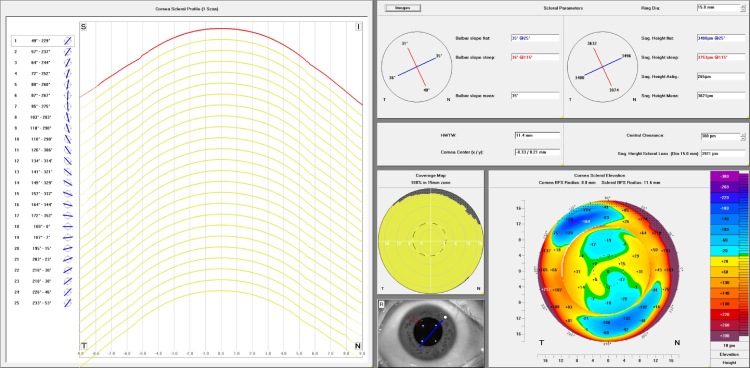The image size is (750, 368).
Task: Choose scan row number 24 in the list
Action: (x=43, y=292)
